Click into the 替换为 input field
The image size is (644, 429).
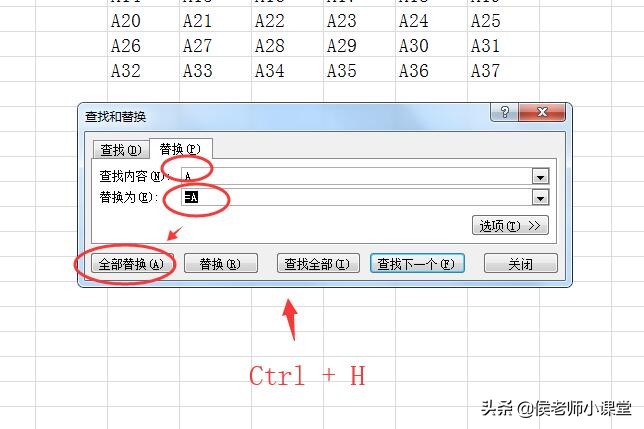[x=356, y=197]
